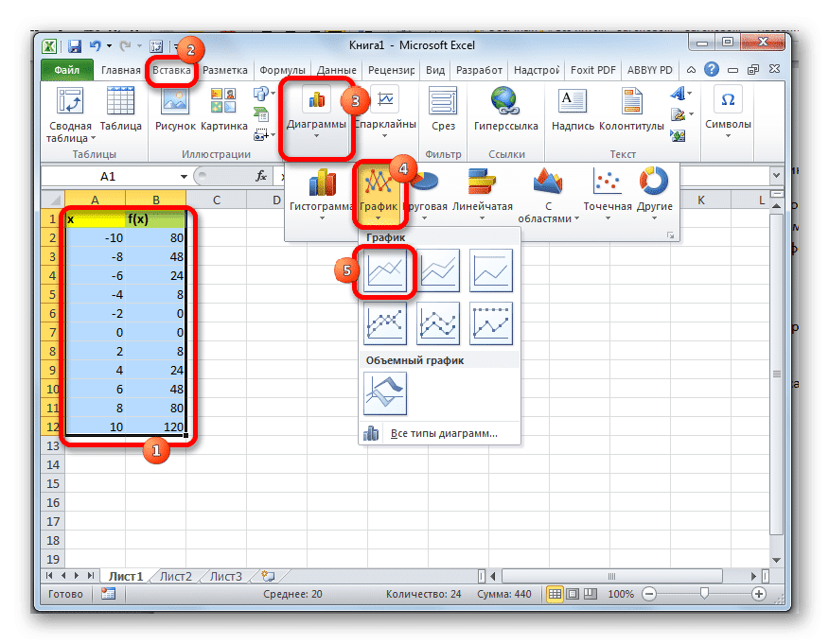Switch to the Данные tab
This screenshot has width=829, height=644.
click(x=336, y=70)
